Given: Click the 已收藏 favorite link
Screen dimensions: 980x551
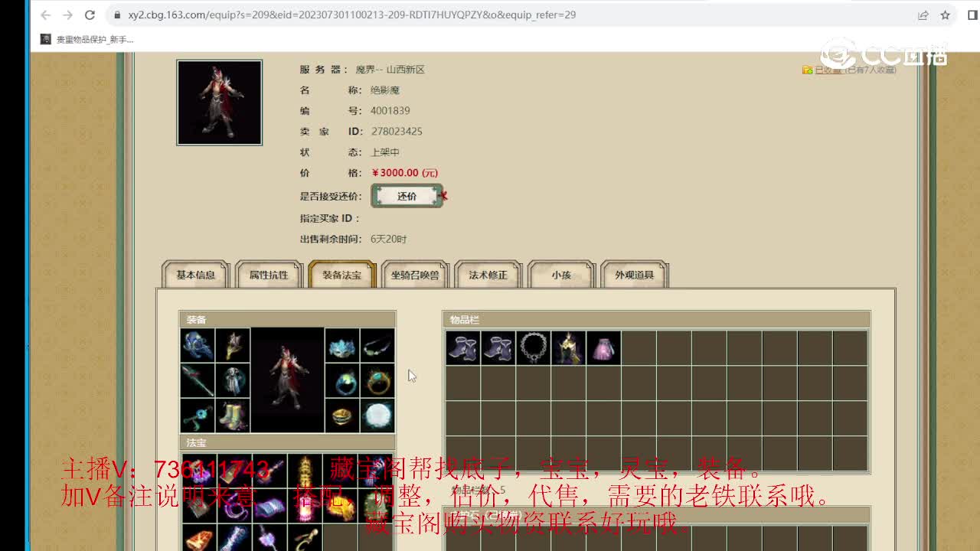Looking at the screenshot, I should [x=826, y=70].
